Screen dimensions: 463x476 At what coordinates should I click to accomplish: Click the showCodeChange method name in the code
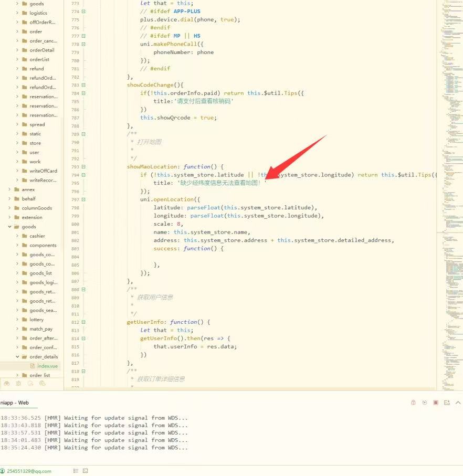click(150, 85)
